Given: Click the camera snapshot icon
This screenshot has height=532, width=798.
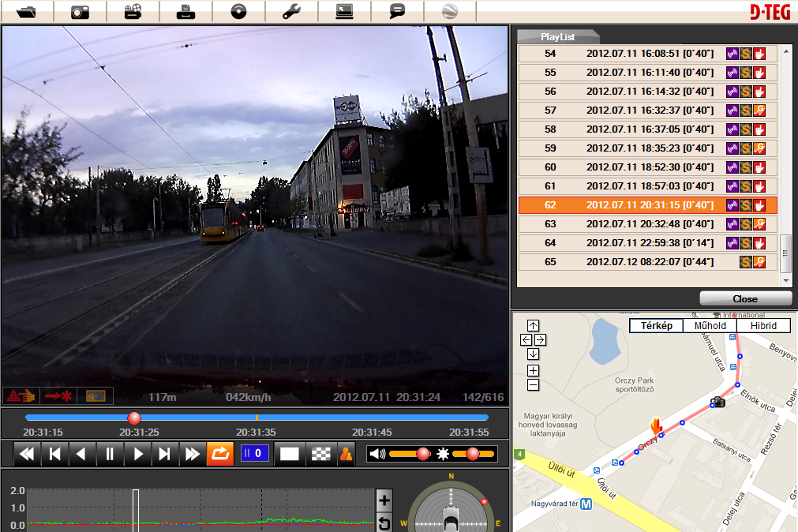Looking at the screenshot, I should click(80, 12).
